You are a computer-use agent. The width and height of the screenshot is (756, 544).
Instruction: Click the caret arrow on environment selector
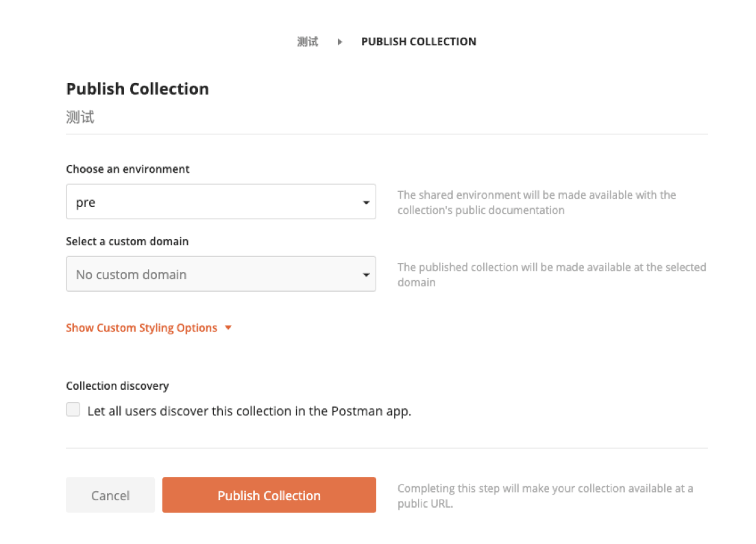click(x=366, y=203)
